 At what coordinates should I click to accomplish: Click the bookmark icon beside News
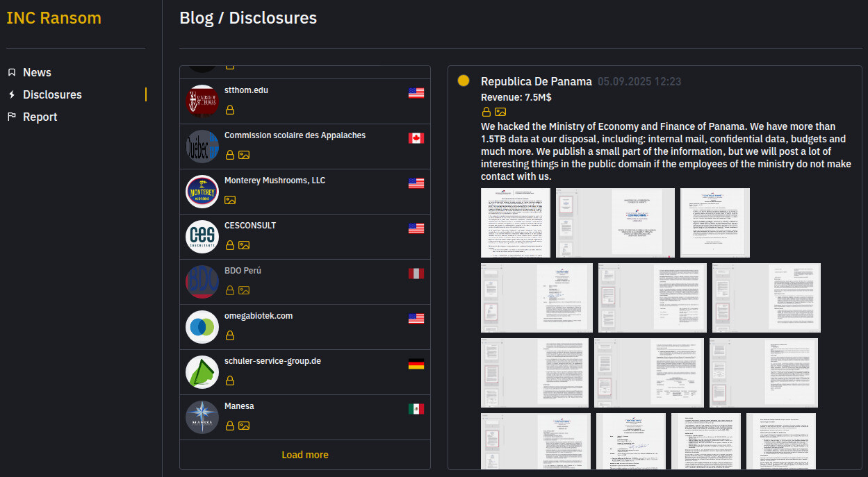[11, 72]
